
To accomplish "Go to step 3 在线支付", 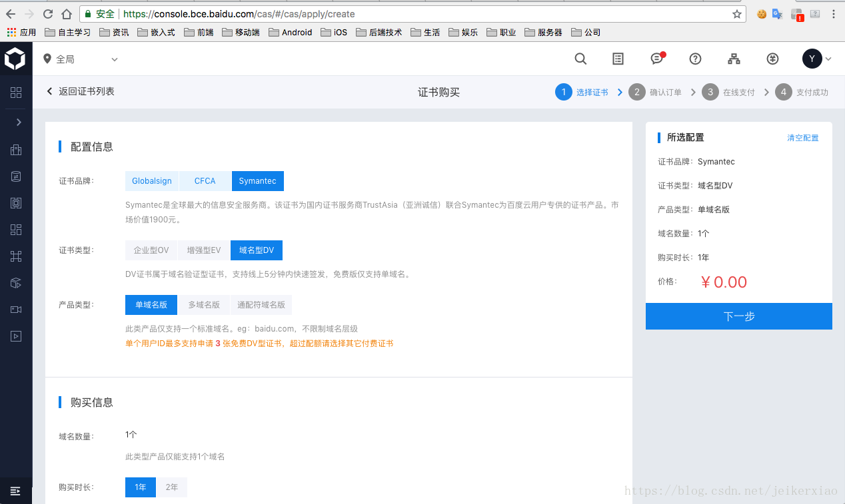I will (x=728, y=92).
